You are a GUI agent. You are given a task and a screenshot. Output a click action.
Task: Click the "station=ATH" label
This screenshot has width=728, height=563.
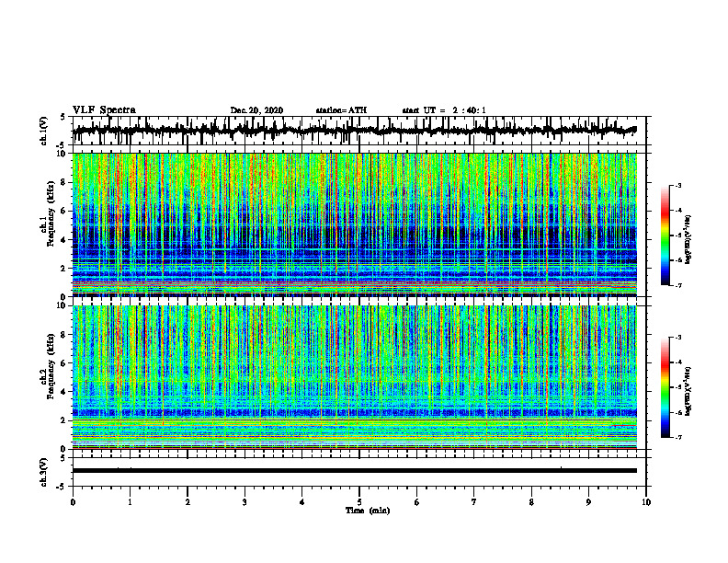tap(341, 110)
